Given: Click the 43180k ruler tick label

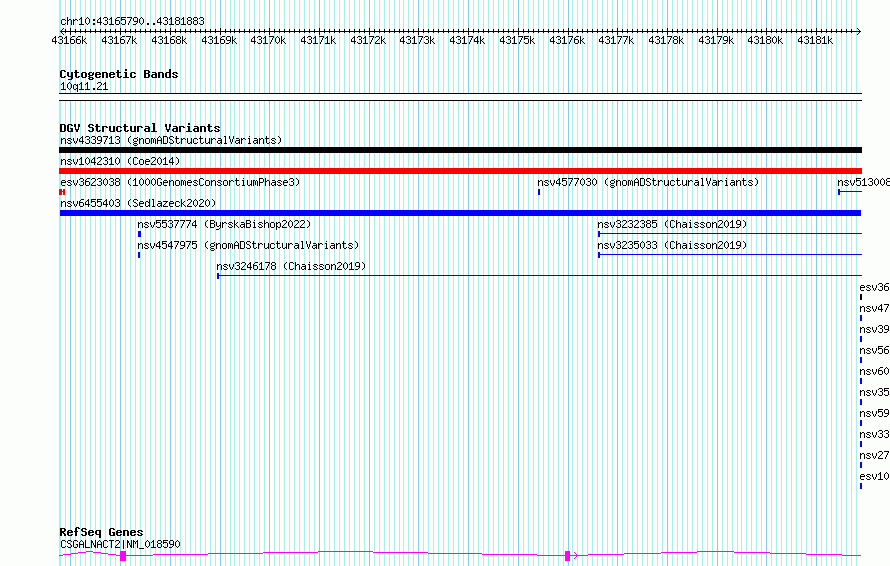Looking at the screenshot, I should [x=765, y=40].
